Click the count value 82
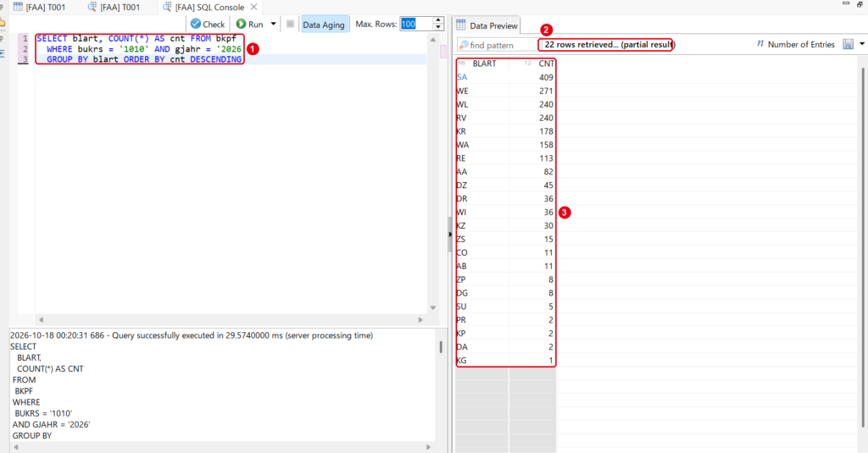This screenshot has width=868, height=453. [x=548, y=172]
